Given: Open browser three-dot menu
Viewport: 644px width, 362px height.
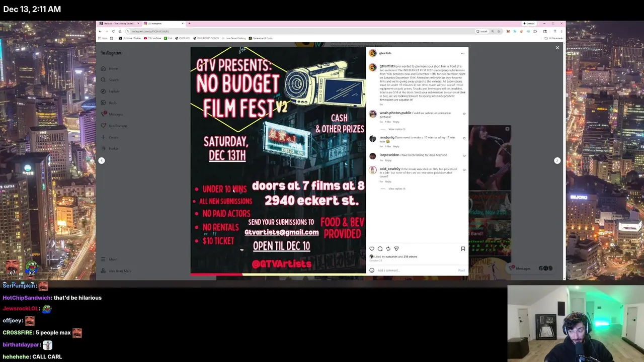Looking at the screenshot, I should [x=561, y=31].
